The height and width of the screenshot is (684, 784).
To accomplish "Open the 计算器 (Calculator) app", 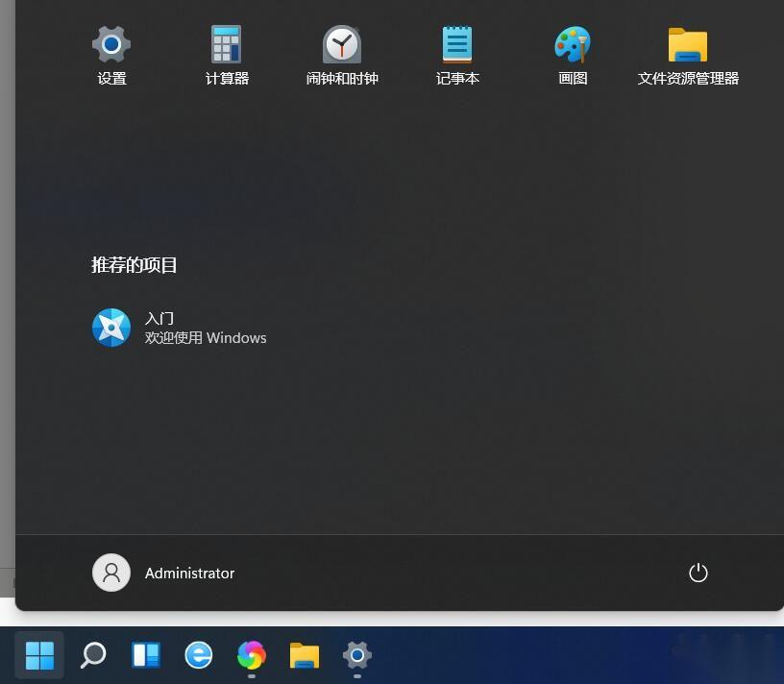I will pyautogui.click(x=227, y=53).
